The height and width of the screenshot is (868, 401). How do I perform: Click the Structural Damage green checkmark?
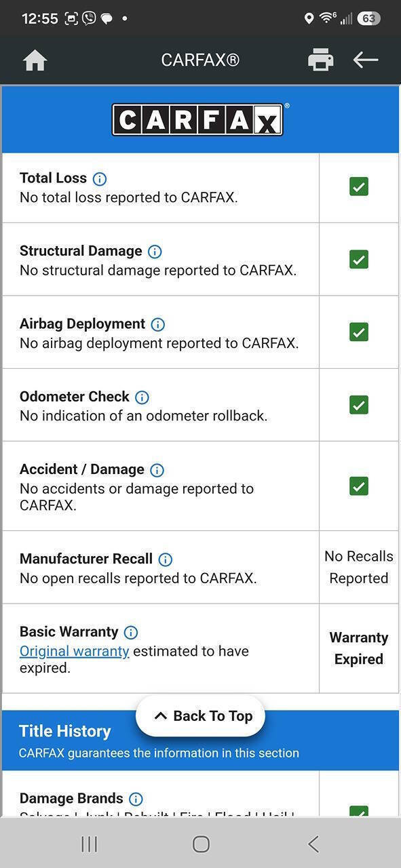[359, 259]
